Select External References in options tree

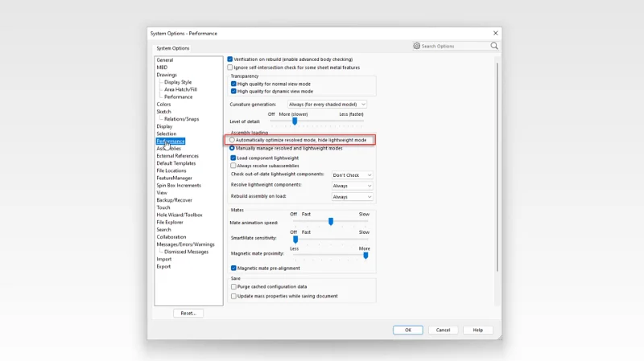177,156
